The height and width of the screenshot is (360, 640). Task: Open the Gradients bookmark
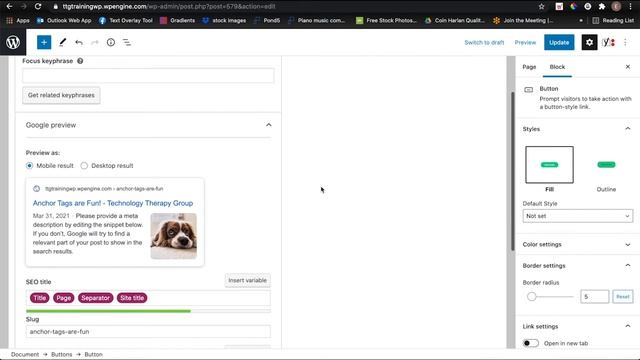tap(177, 20)
